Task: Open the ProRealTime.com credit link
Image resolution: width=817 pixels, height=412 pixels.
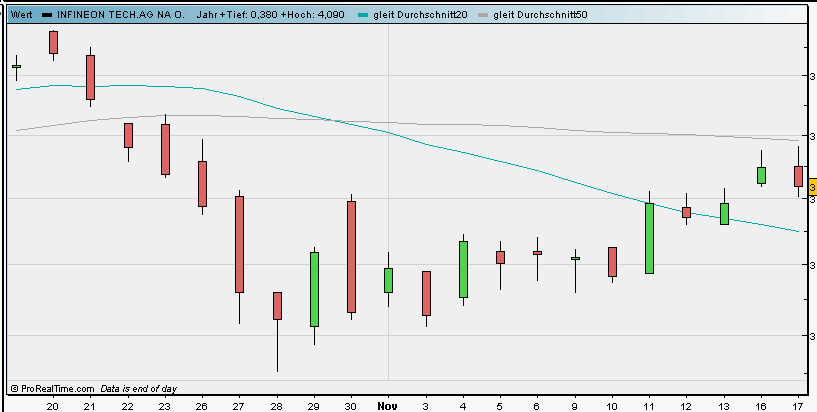Action: click(52, 389)
